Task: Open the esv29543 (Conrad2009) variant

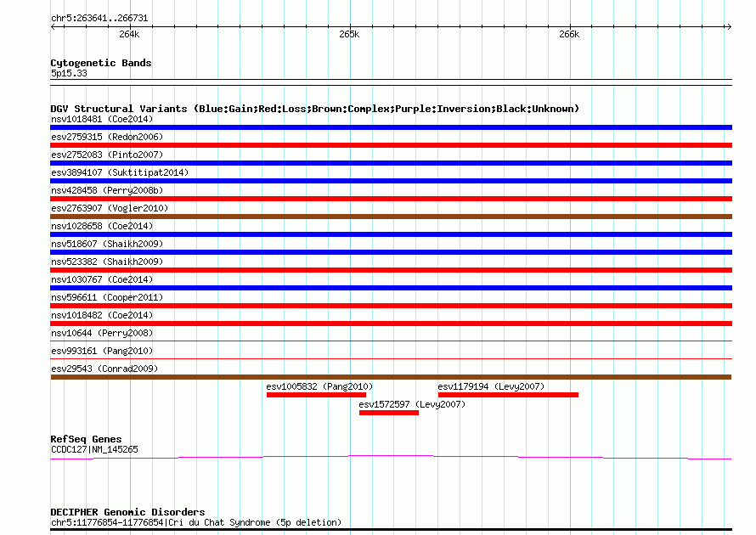Action: click(391, 377)
